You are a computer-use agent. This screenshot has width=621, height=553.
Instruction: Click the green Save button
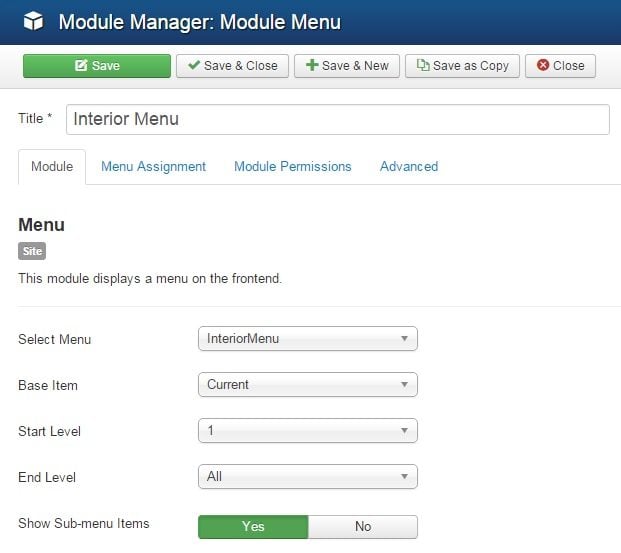tap(97, 66)
